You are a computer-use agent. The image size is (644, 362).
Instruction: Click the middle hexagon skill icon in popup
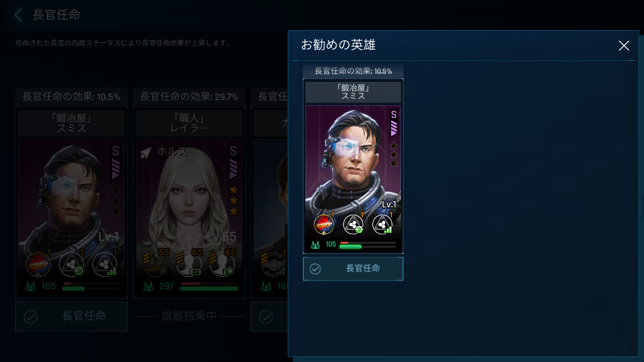coord(353,224)
